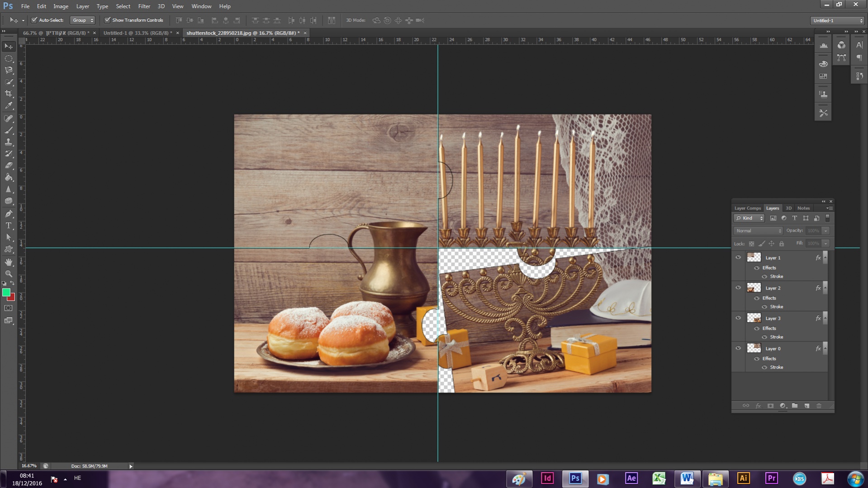868x488 pixels.
Task: Hide Layer 2 visibility eye
Action: pyautogui.click(x=738, y=288)
